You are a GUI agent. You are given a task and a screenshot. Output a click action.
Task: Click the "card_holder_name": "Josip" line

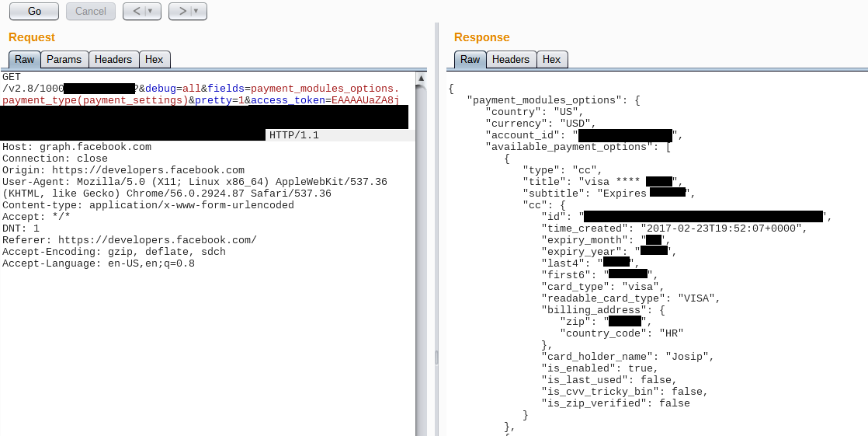627,356
